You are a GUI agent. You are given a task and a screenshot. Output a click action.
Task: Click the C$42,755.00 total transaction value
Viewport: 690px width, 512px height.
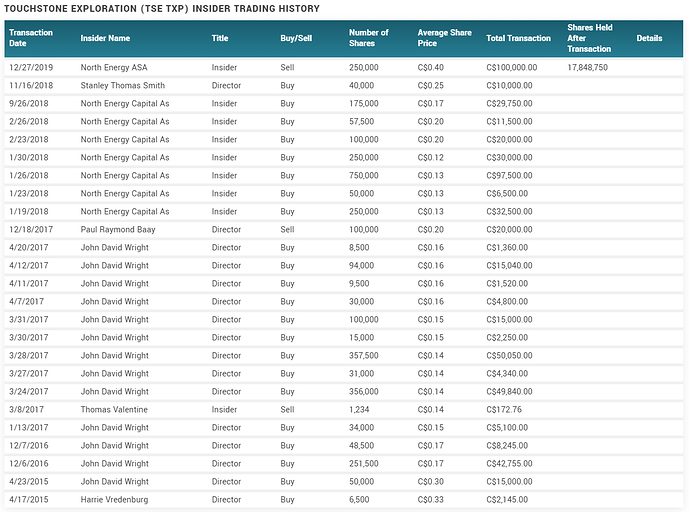[509, 464]
